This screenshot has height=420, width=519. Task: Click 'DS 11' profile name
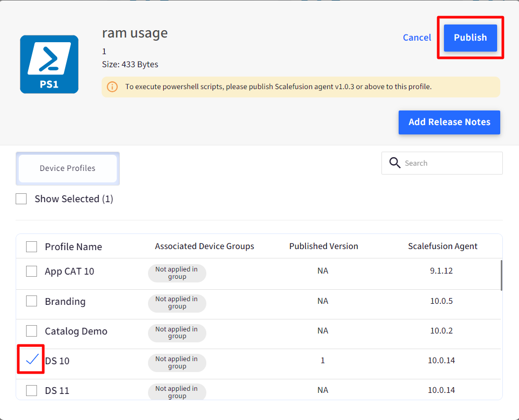tap(57, 390)
